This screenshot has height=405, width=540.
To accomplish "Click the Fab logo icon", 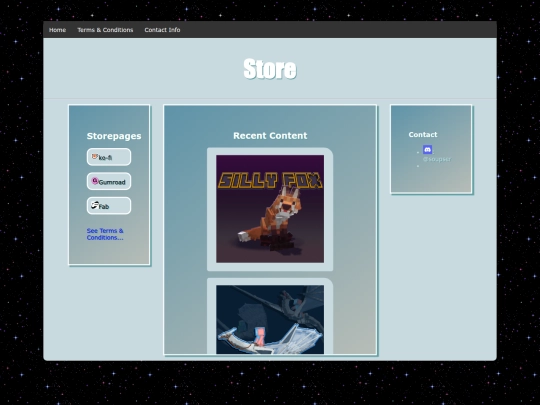I will pyautogui.click(x=95, y=205).
